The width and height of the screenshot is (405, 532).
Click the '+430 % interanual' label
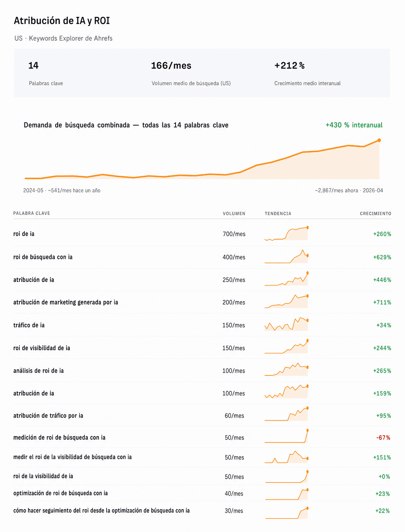(354, 125)
